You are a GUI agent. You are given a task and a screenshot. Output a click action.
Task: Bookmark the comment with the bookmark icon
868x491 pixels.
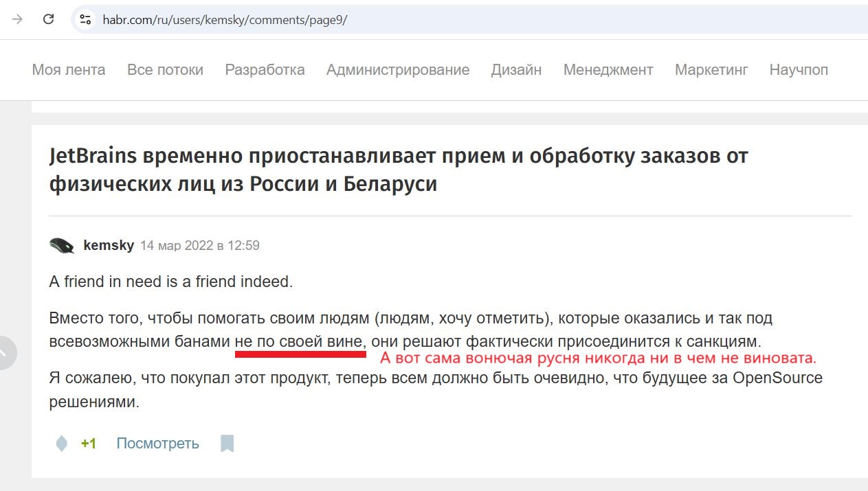coord(227,444)
